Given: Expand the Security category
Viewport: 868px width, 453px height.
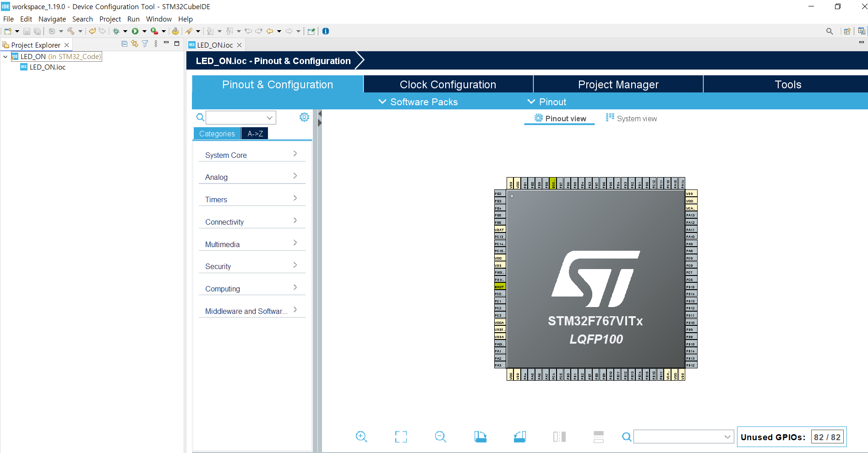Looking at the screenshot, I should (252, 266).
